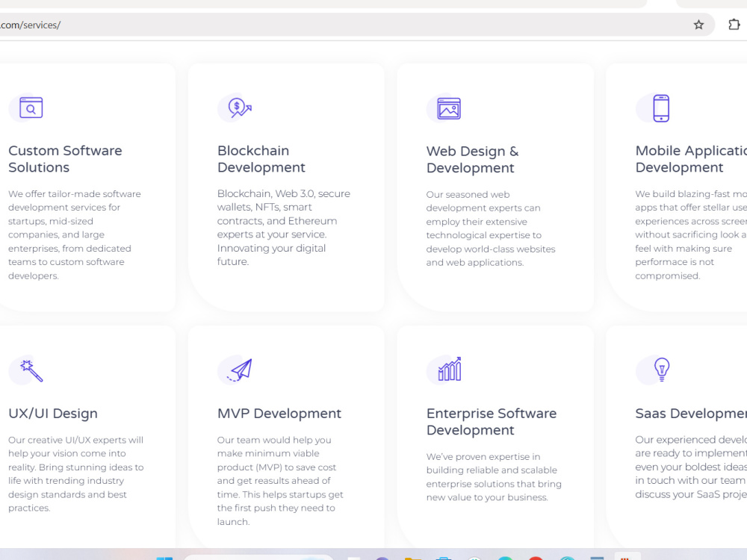Click the SaaS Development light bulb icon

pyautogui.click(x=662, y=370)
